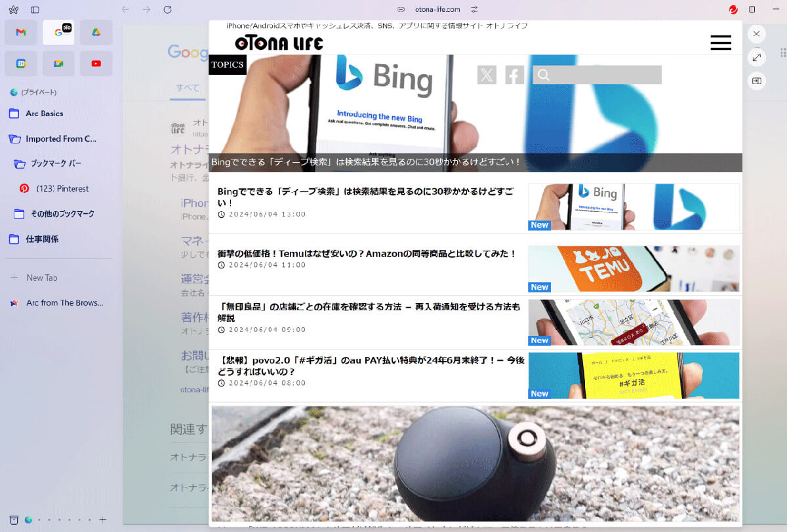787x532 pixels.
Task: Open the Google Drive favorite tile
Action: (x=96, y=32)
